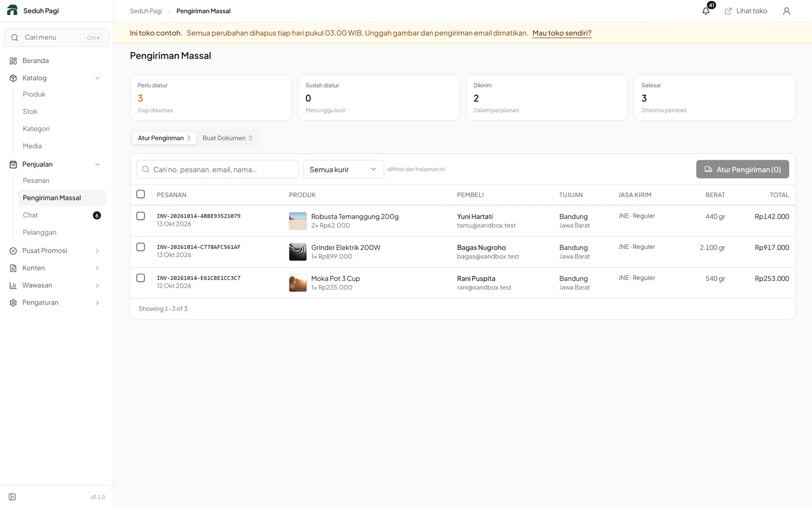Viewport: 812px width, 508px height.
Task: Click the Pusat Promosi icon
Action: [x=13, y=251]
